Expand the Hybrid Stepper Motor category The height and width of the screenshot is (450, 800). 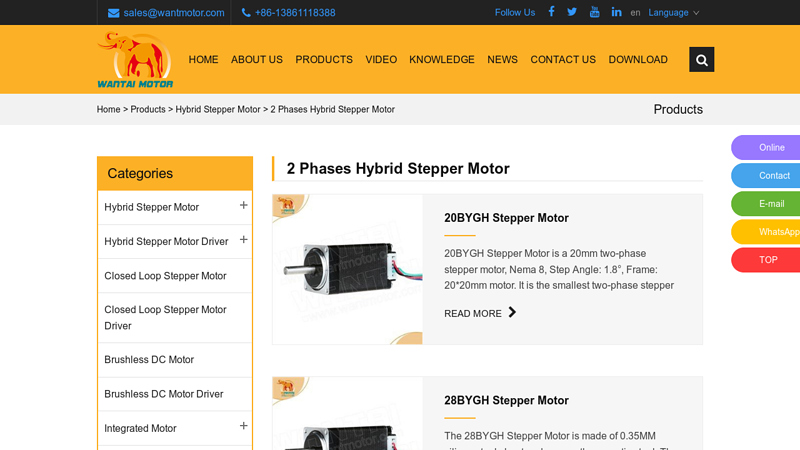coord(243,205)
